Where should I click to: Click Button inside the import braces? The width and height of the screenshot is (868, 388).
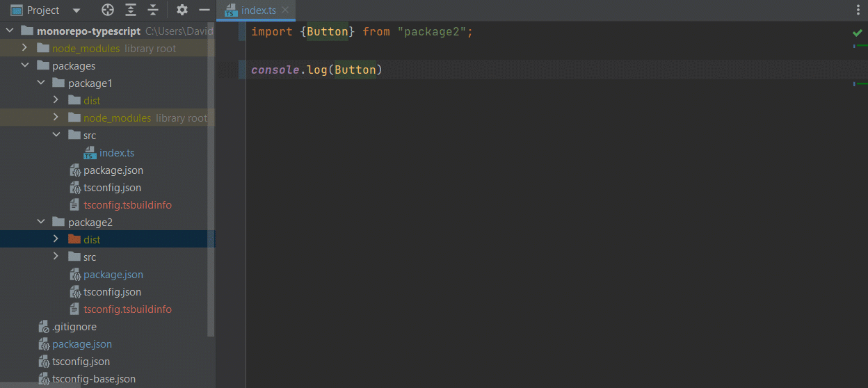coord(328,32)
